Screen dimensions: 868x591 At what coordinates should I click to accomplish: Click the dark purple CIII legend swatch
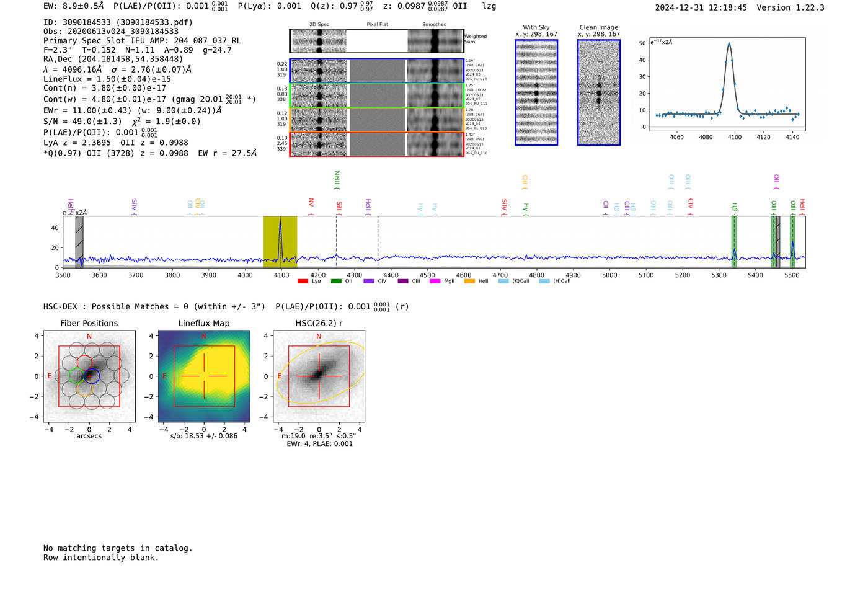click(403, 281)
